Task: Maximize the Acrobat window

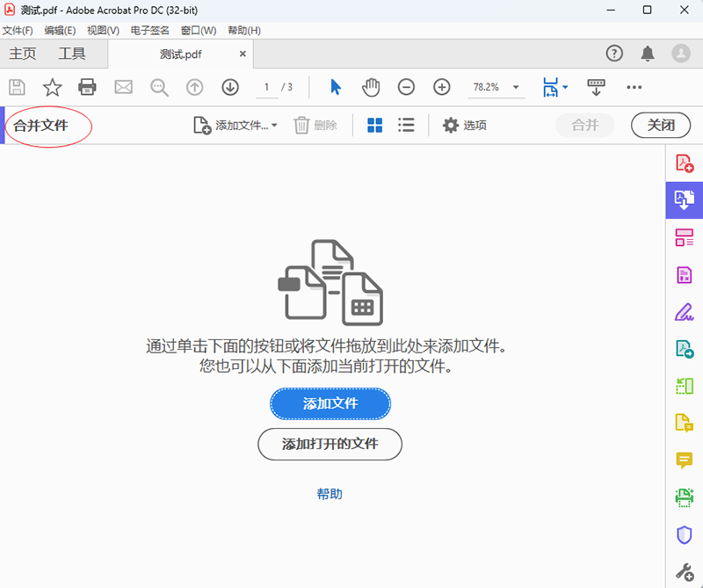Action: [647, 10]
